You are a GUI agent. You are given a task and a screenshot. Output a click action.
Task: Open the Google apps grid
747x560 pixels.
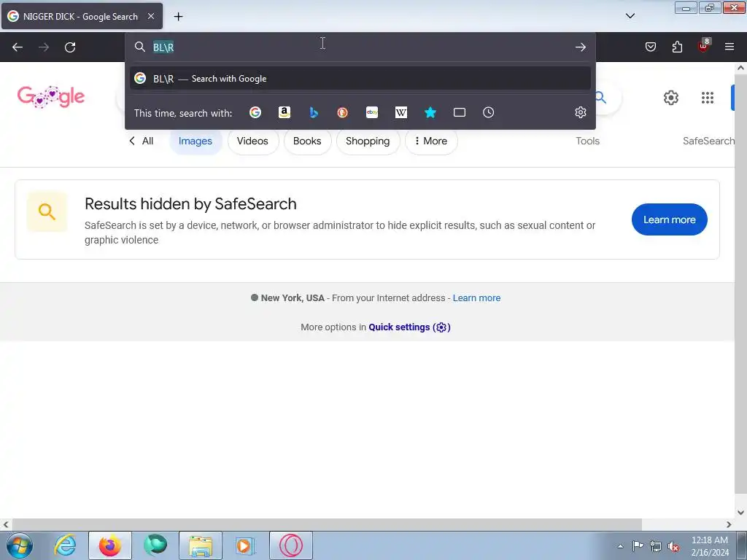(708, 98)
